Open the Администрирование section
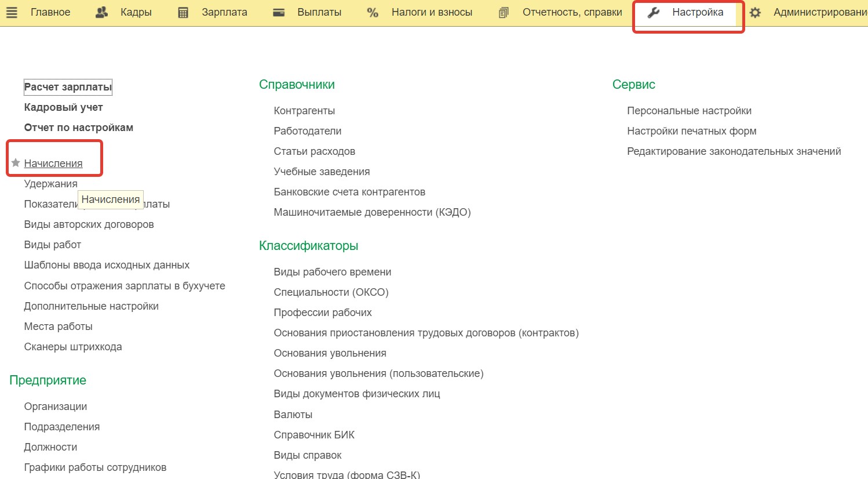 coord(820,12)
